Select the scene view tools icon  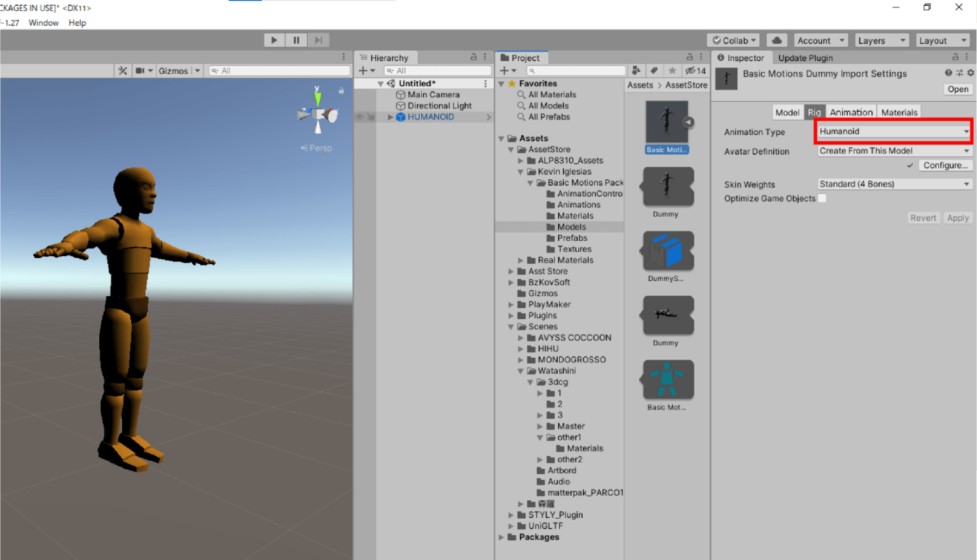click(x=122, y=71)
